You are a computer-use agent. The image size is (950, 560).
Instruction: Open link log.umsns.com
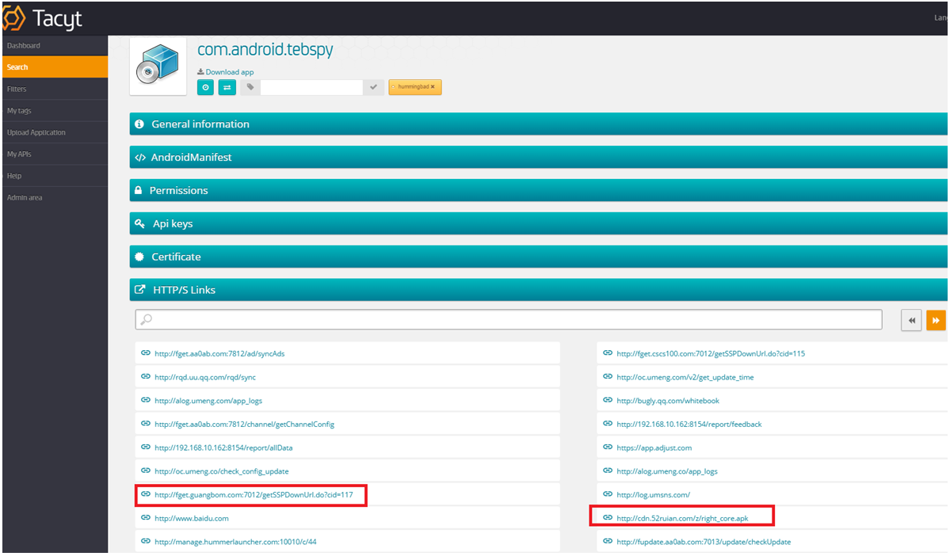click(x=653, y=495)
